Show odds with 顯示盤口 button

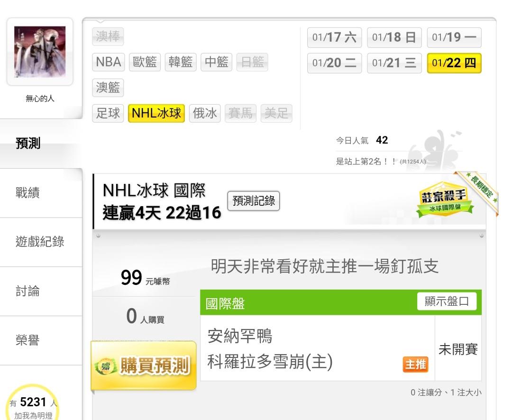click(447, 301)
